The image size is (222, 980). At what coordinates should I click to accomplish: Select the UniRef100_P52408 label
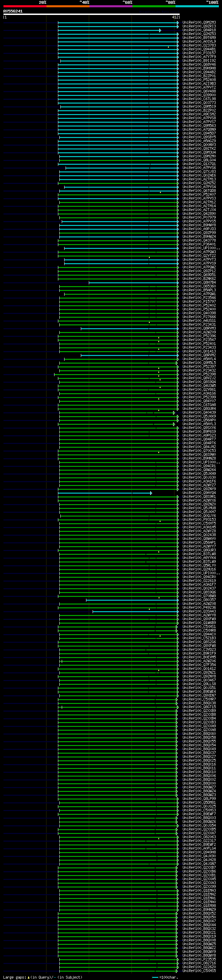pyautogui.click(x=199, y=80)
